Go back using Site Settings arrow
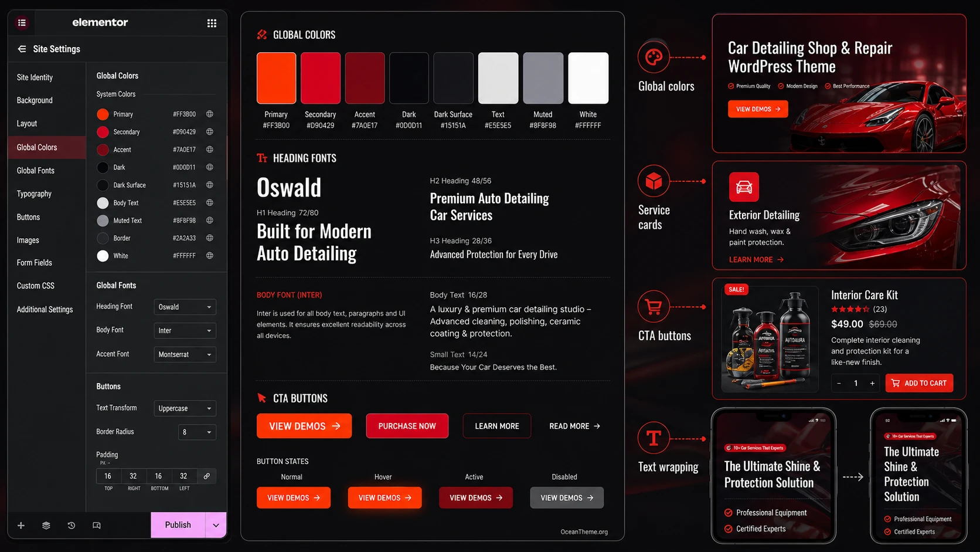 [22, 49]
